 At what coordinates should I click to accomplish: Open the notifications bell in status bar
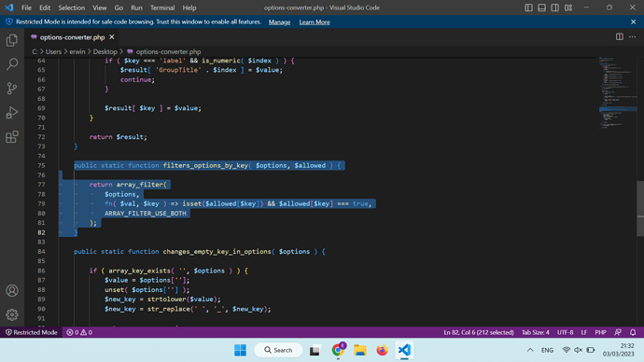[x=633, y=332]
